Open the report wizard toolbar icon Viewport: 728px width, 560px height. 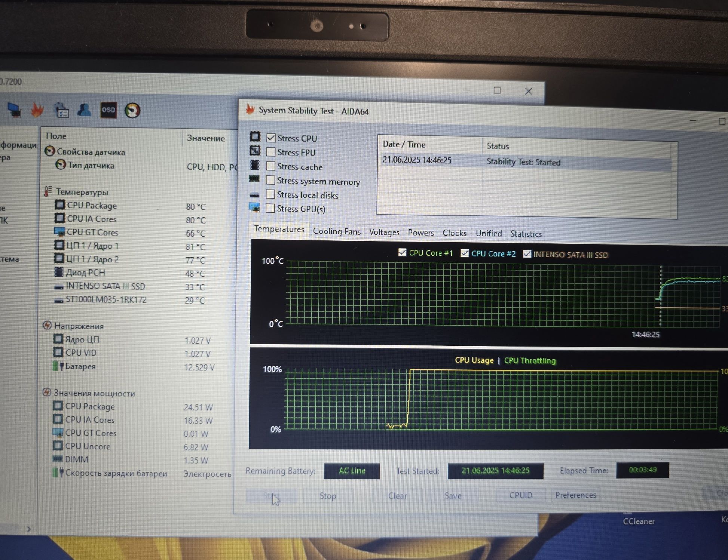point(62,110)
